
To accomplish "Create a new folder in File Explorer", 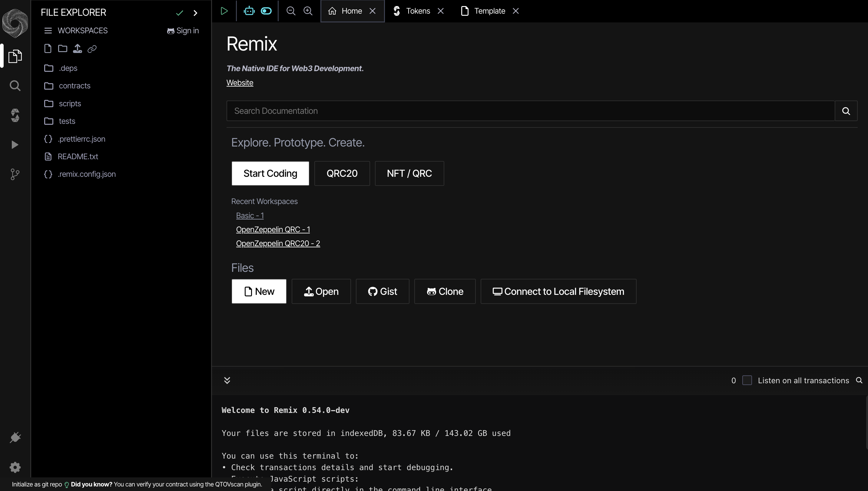I will 62,48.
